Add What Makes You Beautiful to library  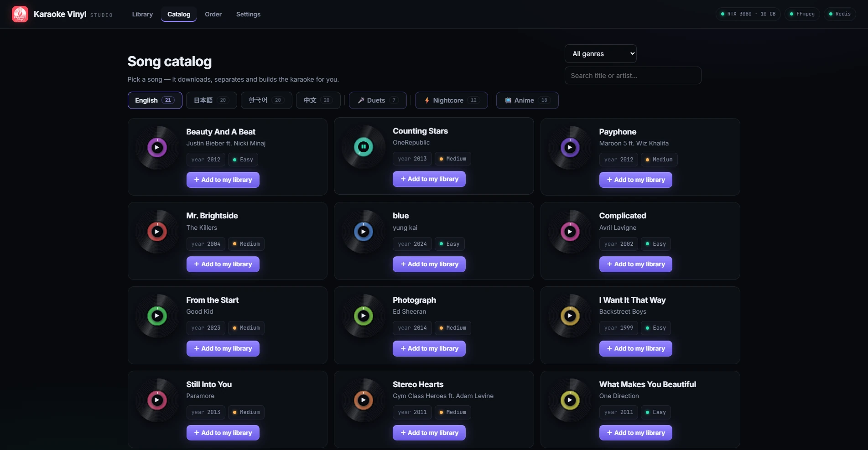(636, 433)
